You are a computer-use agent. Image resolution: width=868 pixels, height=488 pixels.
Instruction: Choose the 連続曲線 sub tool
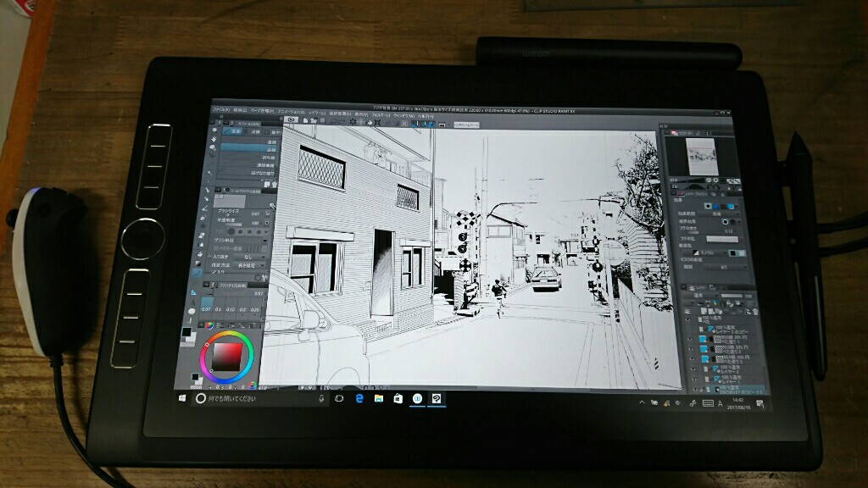pos(248,165)
